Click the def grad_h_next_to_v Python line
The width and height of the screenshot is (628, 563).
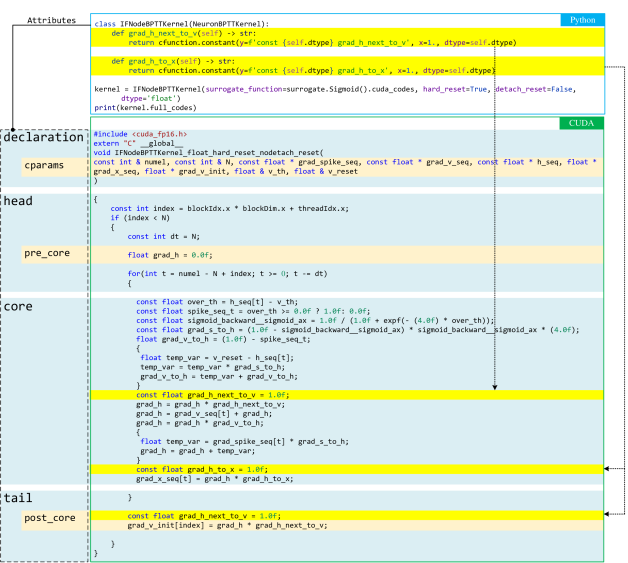click(x=182, y=33)
